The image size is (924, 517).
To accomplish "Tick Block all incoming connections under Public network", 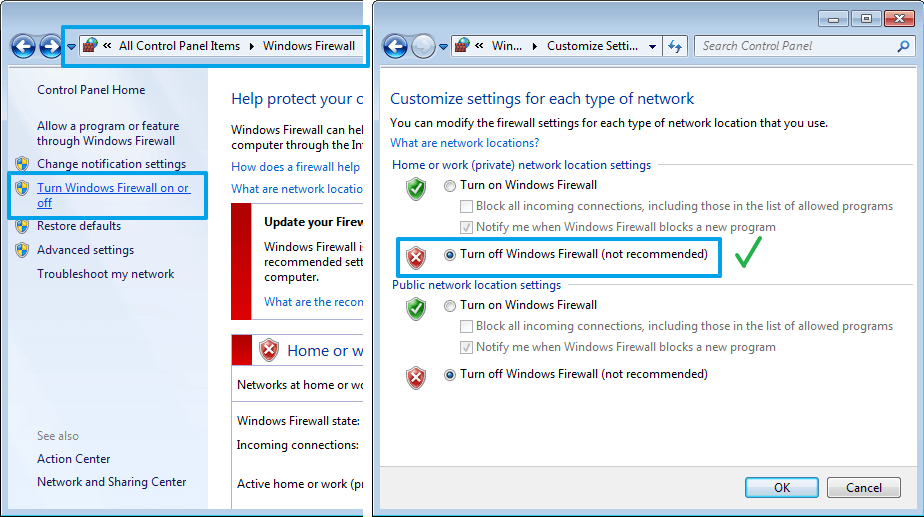I will click(x=467, y=327).
